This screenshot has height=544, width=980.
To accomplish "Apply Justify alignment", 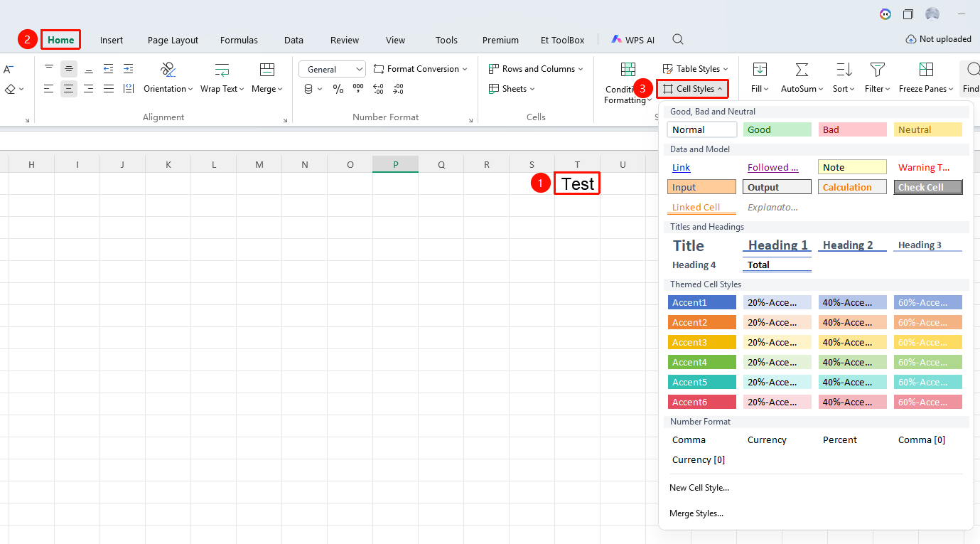I will (109, 89).
